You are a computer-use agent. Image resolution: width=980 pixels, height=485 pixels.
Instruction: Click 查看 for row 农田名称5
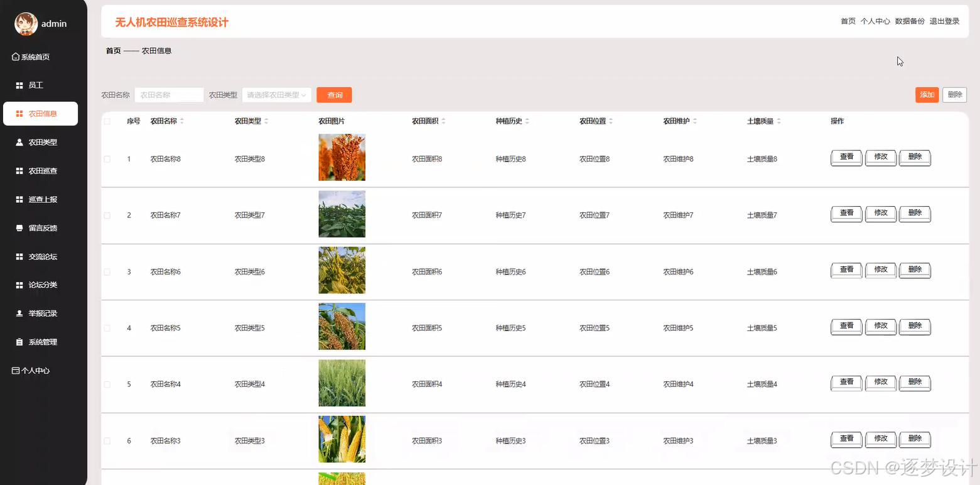(847, 327)
